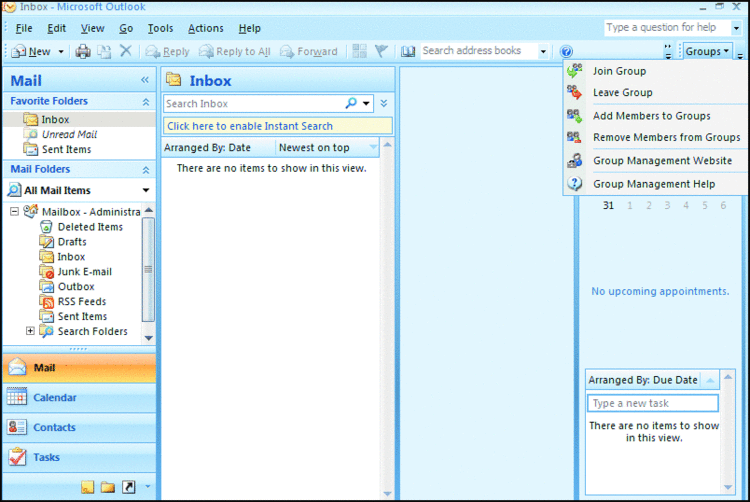The width and height of the screenshot is (750, 502).
Task: Focus the Type a question for help box
Action: pos(667,28)
